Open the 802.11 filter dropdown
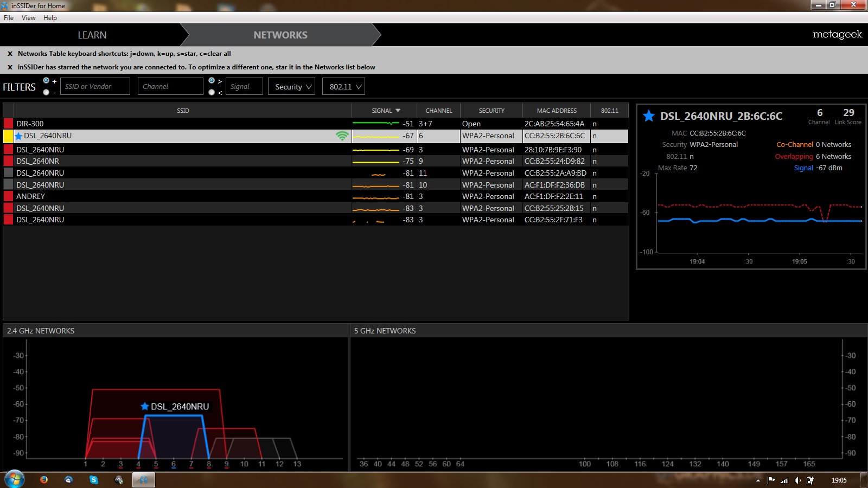The height and width of the screenshot is (488, 868). (x=343, y=87)
